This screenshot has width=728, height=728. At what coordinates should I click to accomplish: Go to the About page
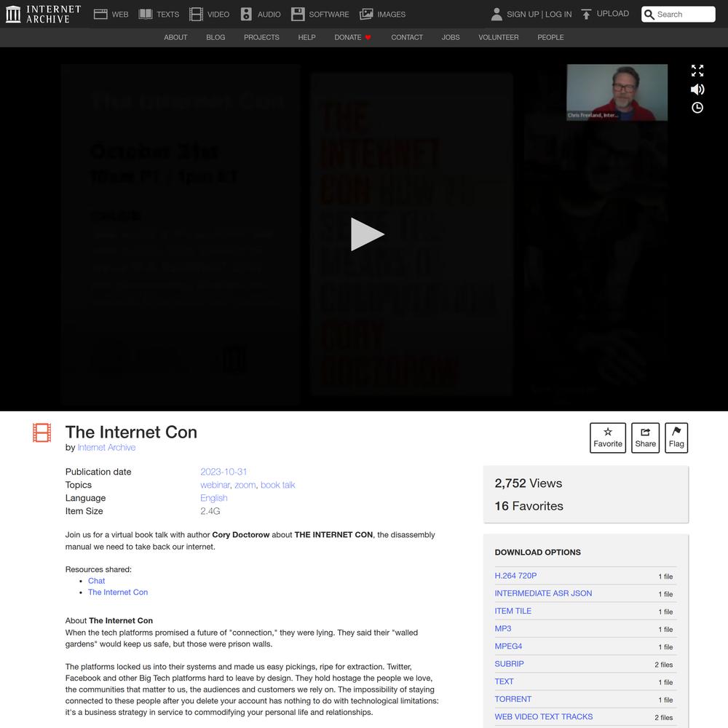pyautogui.click(x=175, y=37)
